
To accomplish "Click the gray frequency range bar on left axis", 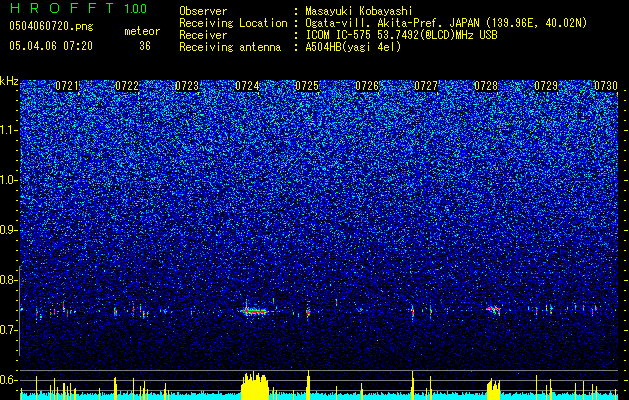I will 20,310.
